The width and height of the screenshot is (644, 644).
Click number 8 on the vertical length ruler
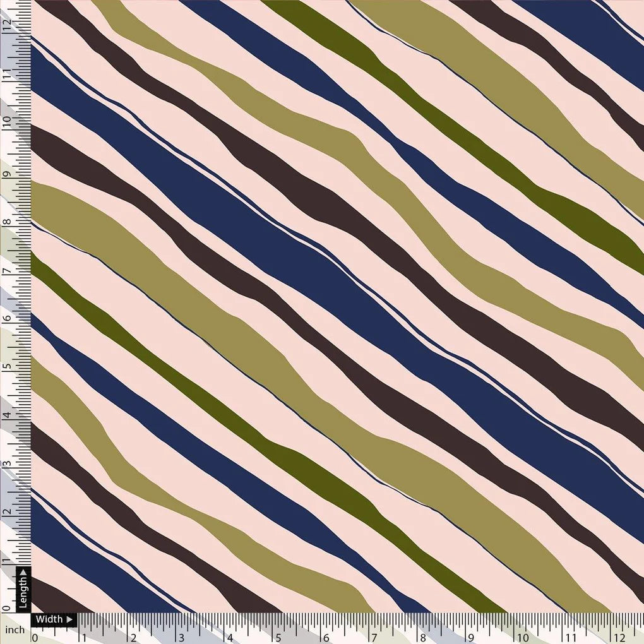coord(8,221)
